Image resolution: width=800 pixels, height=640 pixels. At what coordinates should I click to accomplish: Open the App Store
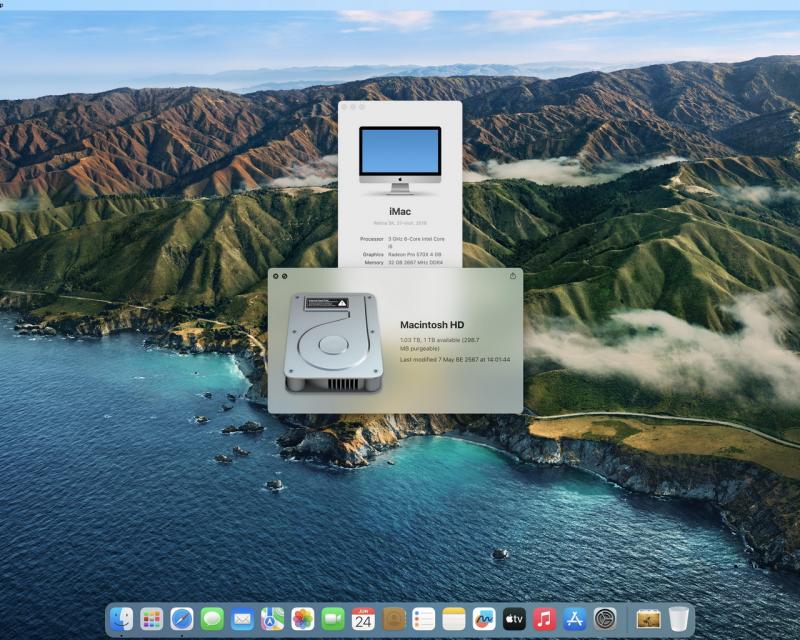(574, 619)
